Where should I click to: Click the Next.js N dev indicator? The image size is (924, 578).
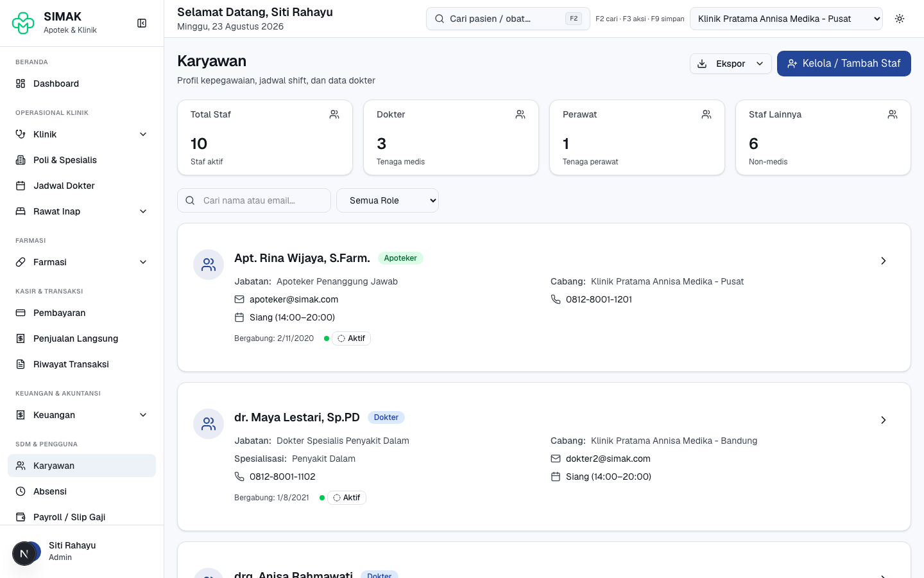(x=24, y=554)
